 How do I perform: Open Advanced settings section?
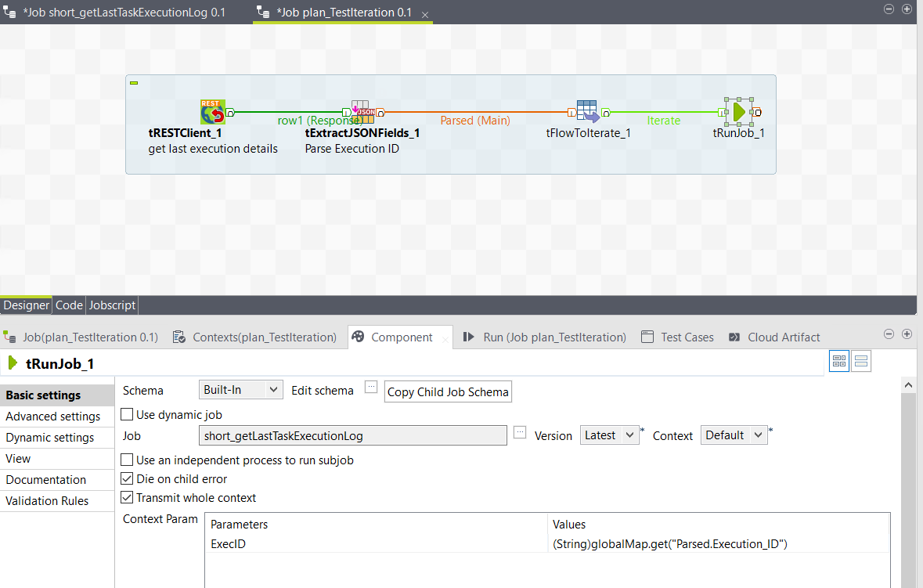click(57, 417)
